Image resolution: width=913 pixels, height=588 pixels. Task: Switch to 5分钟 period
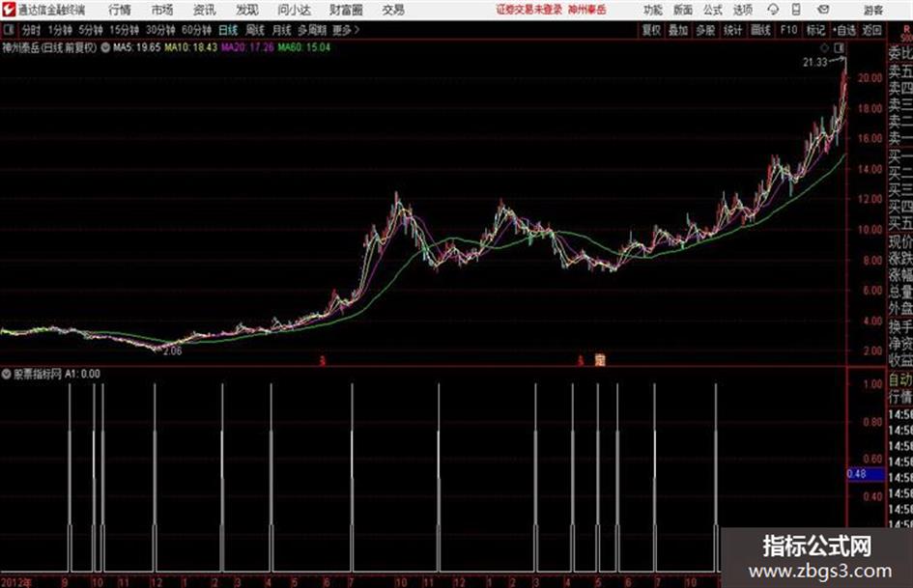[91, 30]
